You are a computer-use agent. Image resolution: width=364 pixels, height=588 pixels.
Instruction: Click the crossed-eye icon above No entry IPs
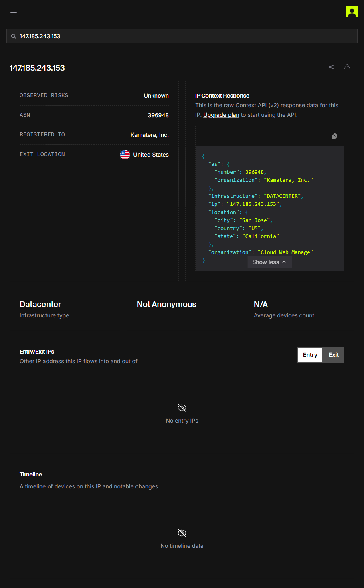(182, 408)
